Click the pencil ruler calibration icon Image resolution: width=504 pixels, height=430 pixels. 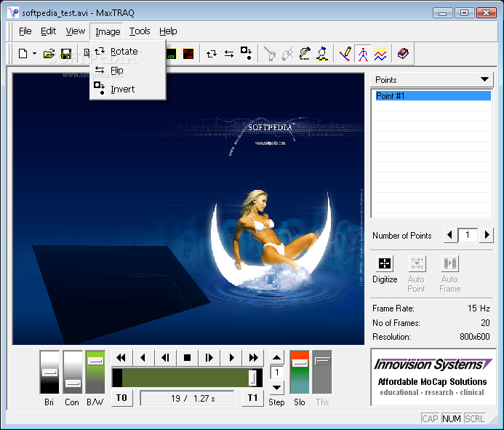pyautogui.click(x=305, y=54)
